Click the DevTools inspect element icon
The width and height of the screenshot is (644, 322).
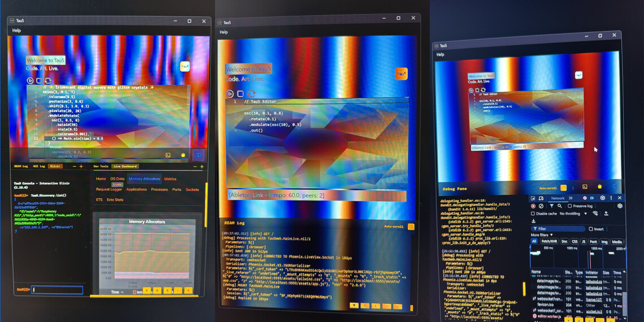coord(534,198)
